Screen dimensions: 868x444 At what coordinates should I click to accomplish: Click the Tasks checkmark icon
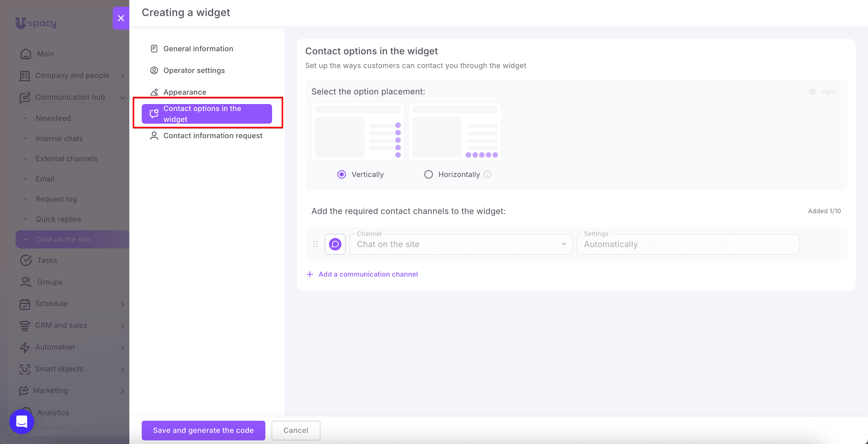[x=26, y=260]
